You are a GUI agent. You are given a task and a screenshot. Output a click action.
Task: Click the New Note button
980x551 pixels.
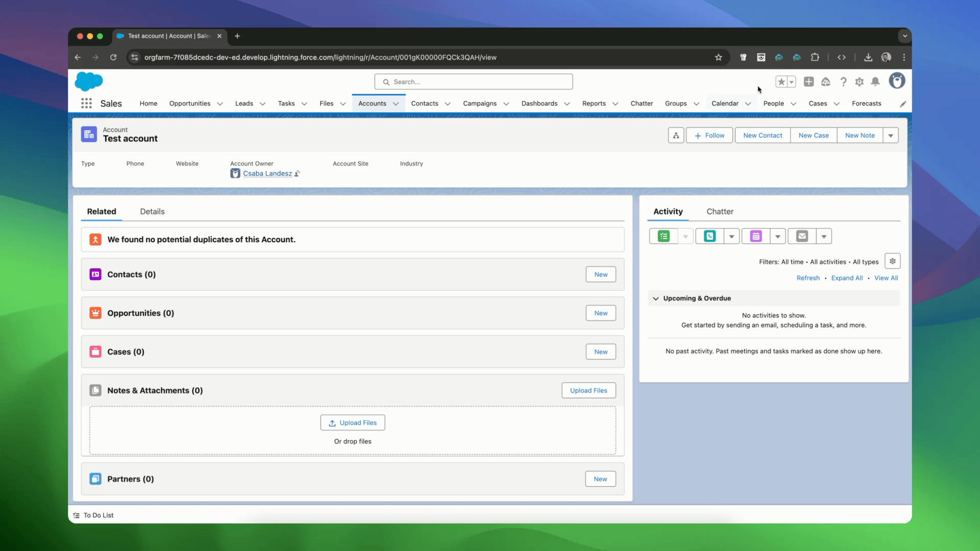860,135
